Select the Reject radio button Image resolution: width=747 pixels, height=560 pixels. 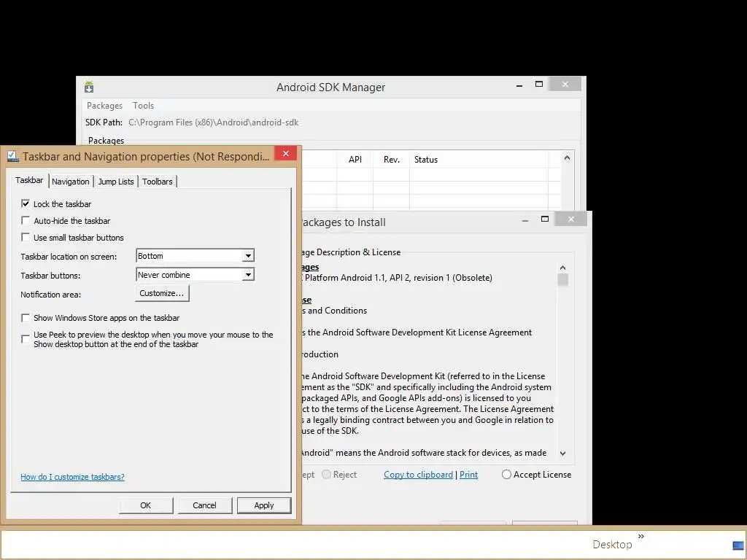tap(326, 474)
